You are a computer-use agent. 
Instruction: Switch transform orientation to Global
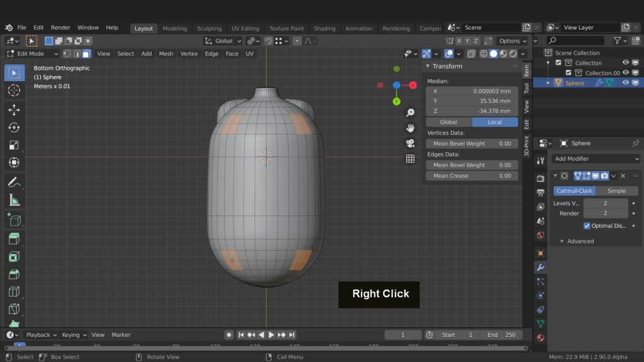click(448, 122)
